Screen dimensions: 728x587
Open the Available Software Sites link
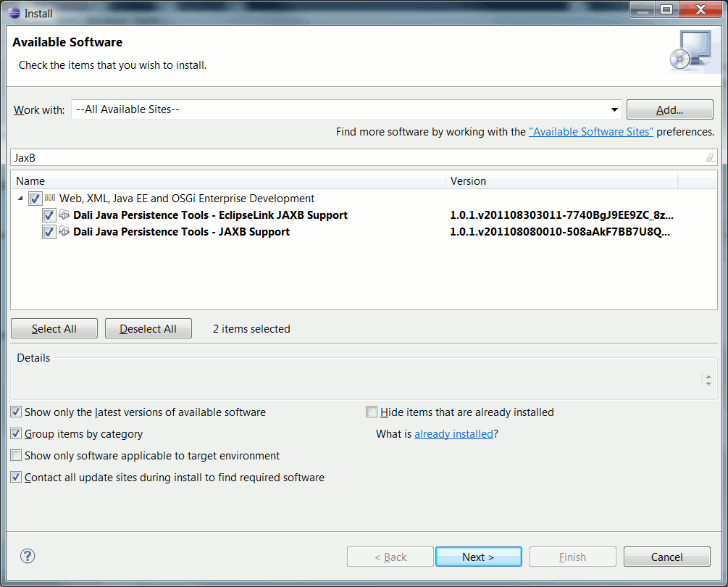(x=590, y=132)
